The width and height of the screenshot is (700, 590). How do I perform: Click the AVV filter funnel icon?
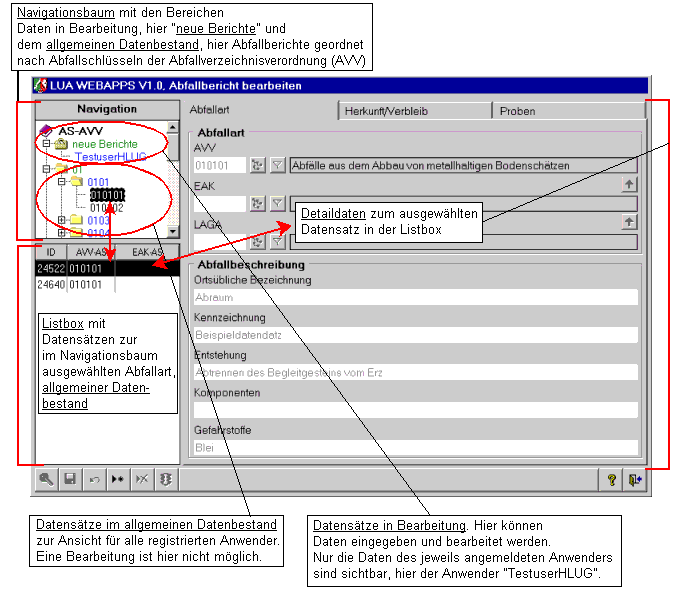pyautogui.click(x=278, y=165)
